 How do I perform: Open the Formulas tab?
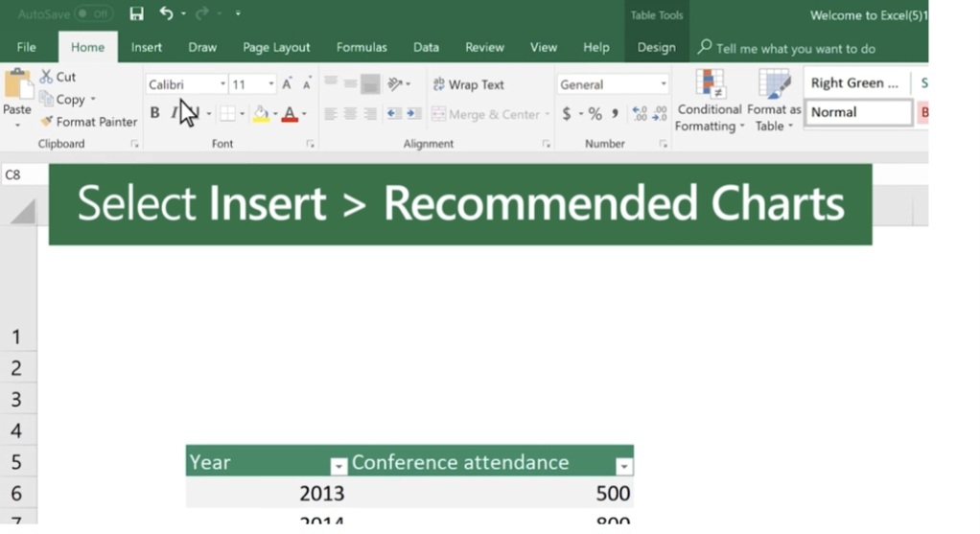tap(362, 48)
